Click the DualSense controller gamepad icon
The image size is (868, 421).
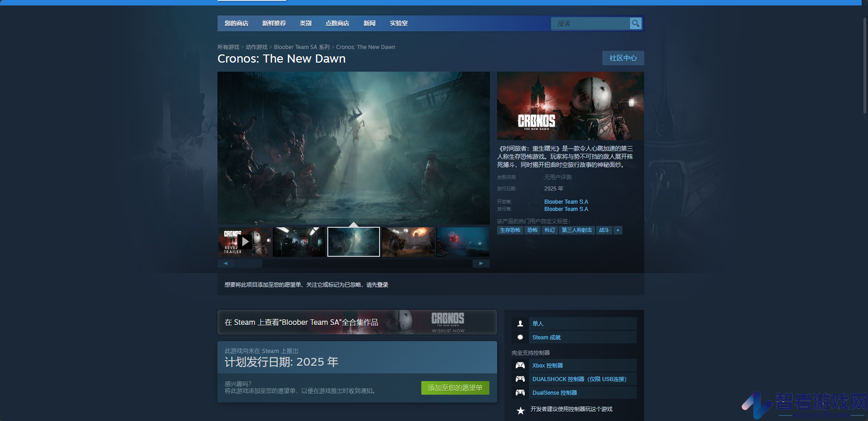click(x=520, y=392)
